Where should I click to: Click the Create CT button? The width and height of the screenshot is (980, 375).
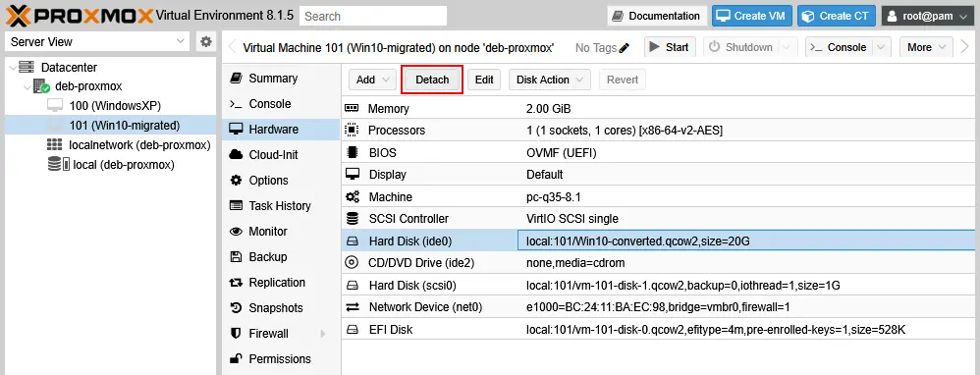(x=837, y=16)
